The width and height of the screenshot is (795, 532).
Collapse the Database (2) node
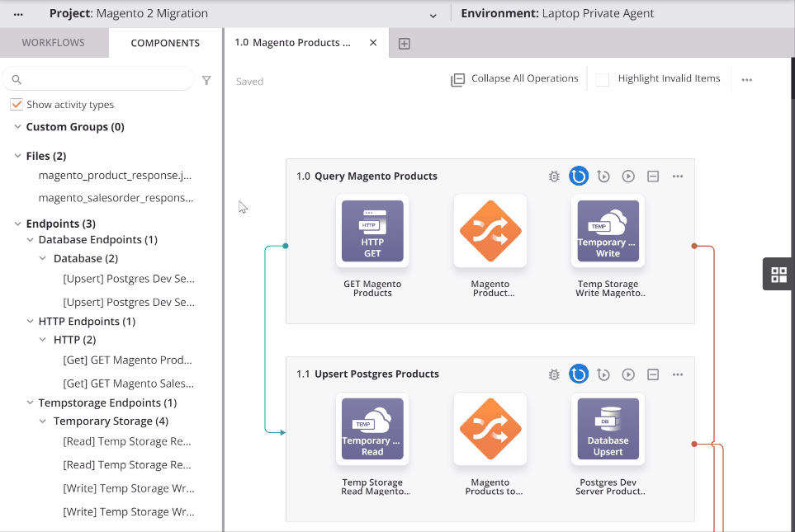[x=43, y=258]
